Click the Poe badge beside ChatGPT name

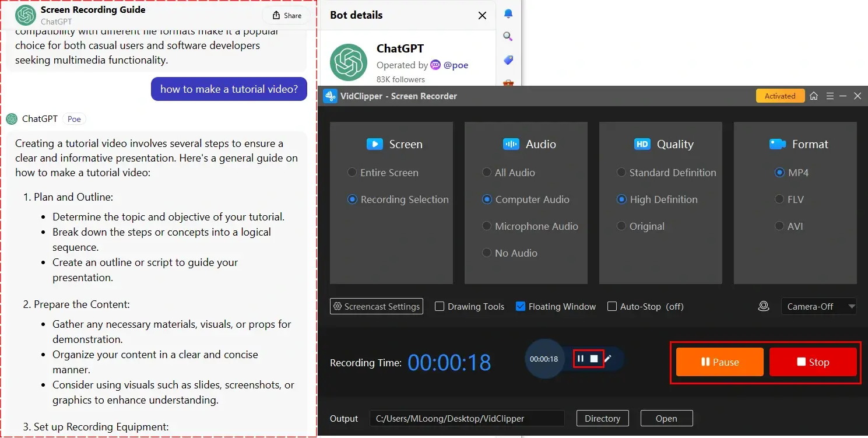(74, 119)
